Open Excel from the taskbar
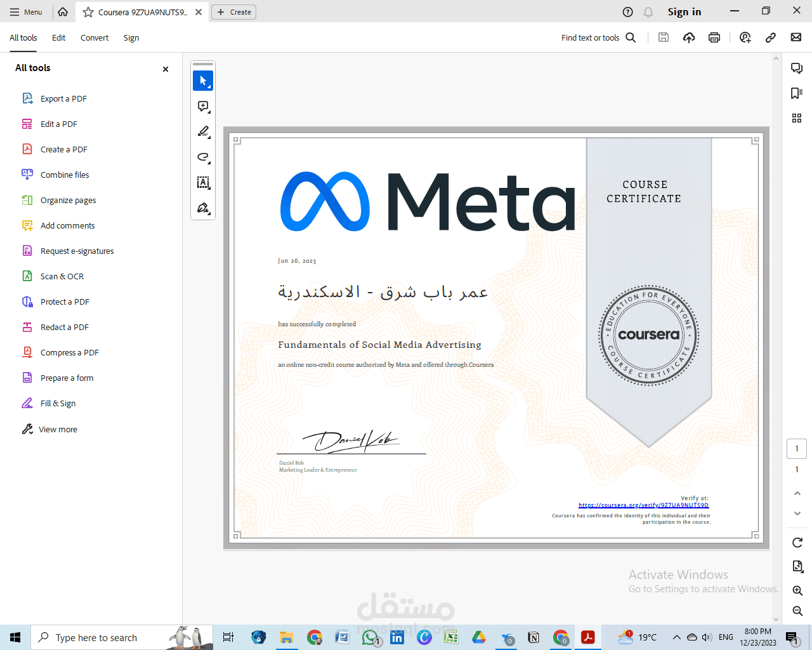812x650 pixels. (x=451, y=637)
